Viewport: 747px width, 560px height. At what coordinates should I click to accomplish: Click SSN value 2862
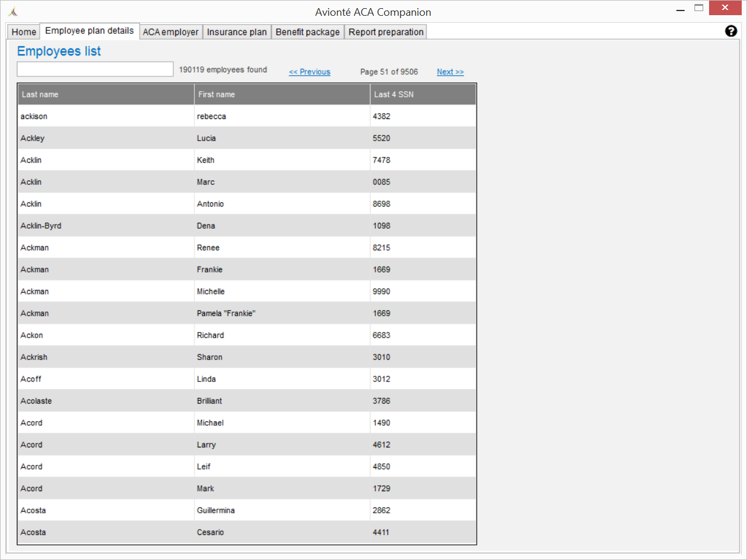pyautogui.click(x=382, y=510)
